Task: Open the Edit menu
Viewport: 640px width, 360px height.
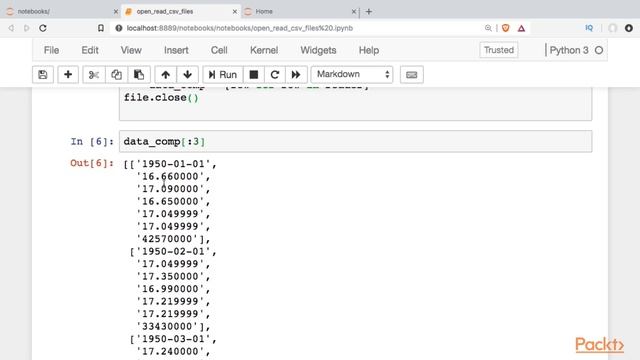Action: [90, 50]
